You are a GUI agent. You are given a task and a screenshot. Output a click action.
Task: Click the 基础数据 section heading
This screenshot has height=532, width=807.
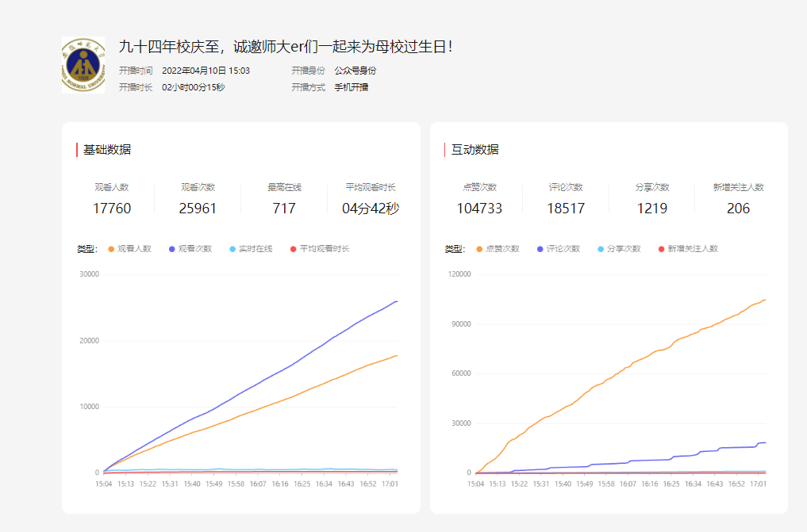point(107,150)
